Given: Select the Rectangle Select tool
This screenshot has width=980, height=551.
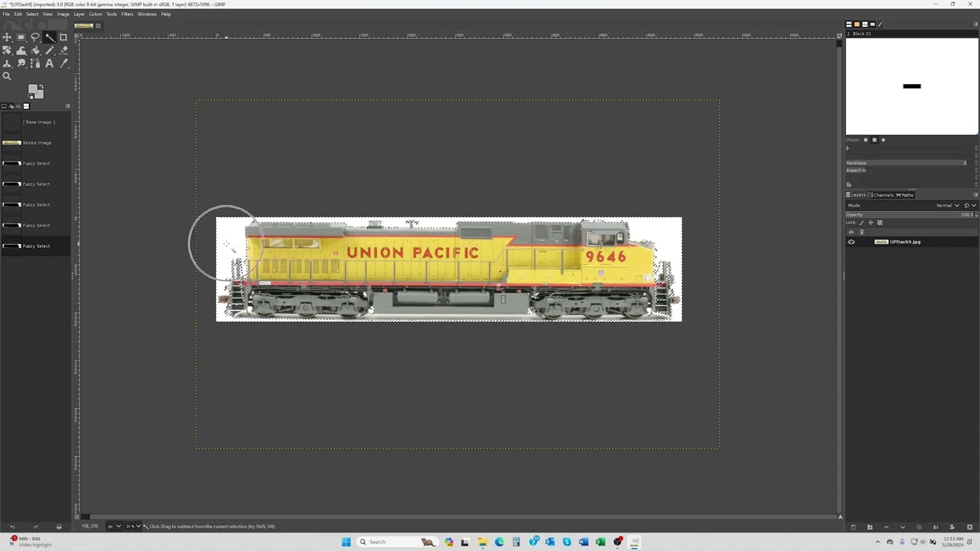Looking at the screenshot, I should click(x=21, y=37).
